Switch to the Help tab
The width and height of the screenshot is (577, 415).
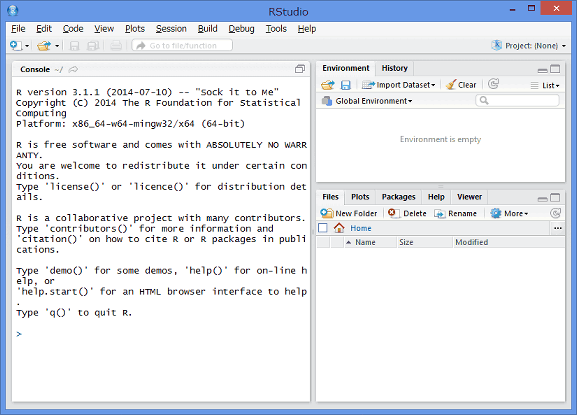tap(436, 197)
